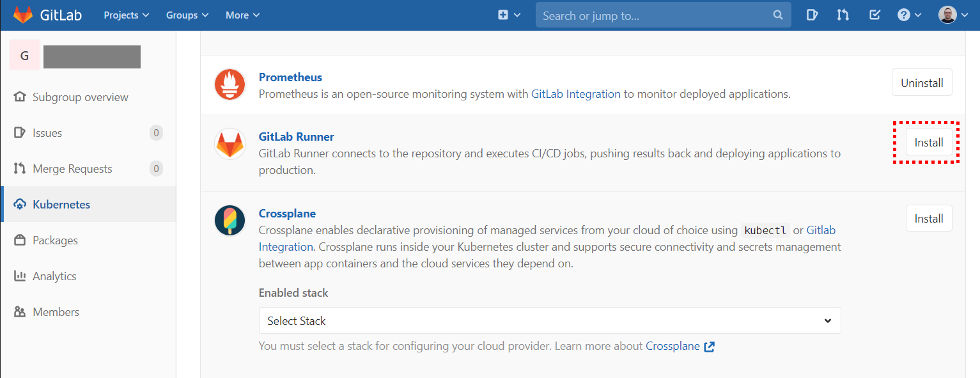Open the to-do list checkmark icon
Viewport: 980px width, 378px height.
(x=875, y=15)
